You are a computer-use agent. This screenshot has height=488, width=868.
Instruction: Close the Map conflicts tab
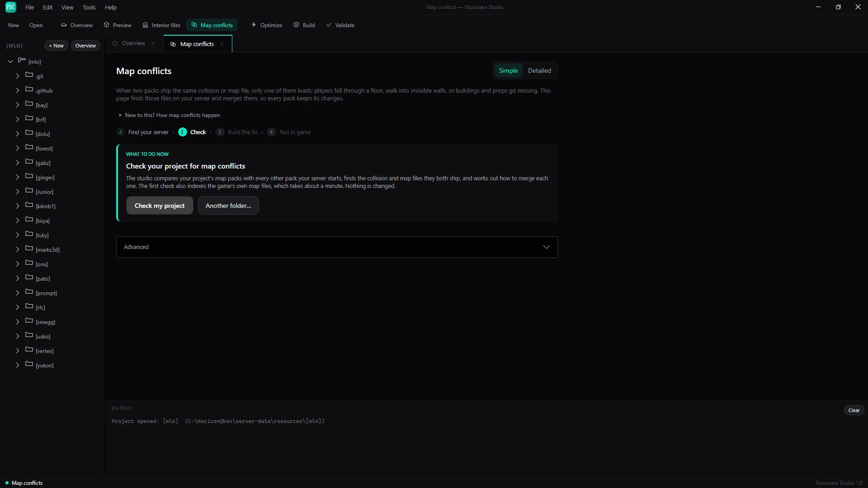coord(222,44)
